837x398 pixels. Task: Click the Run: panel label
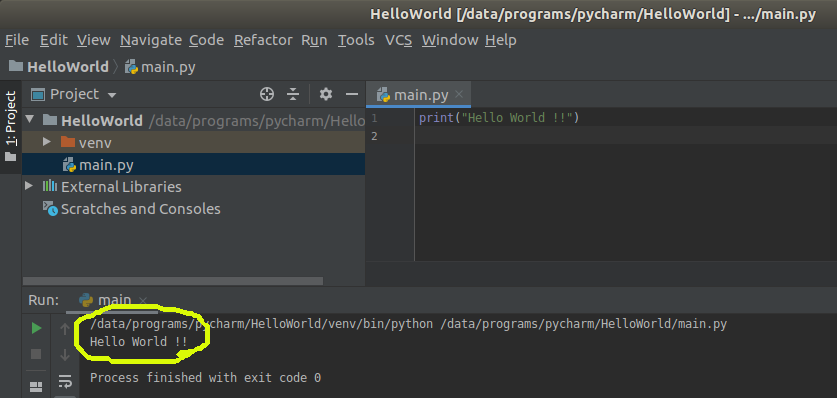point(43,300)
